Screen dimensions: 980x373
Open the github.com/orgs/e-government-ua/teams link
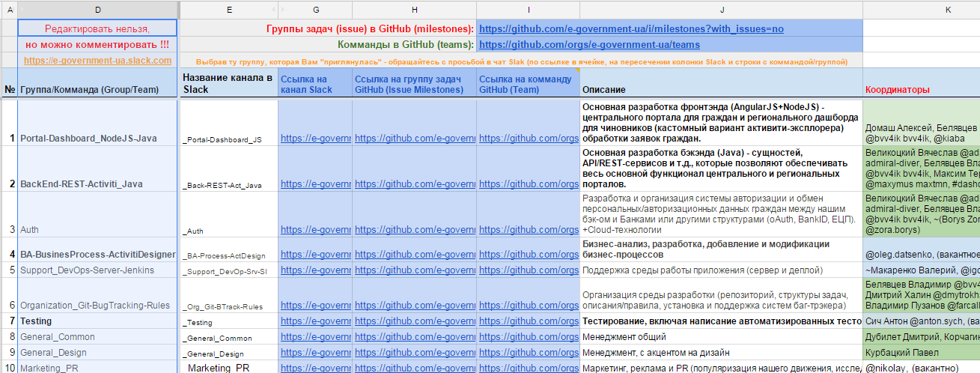[589, 45]
